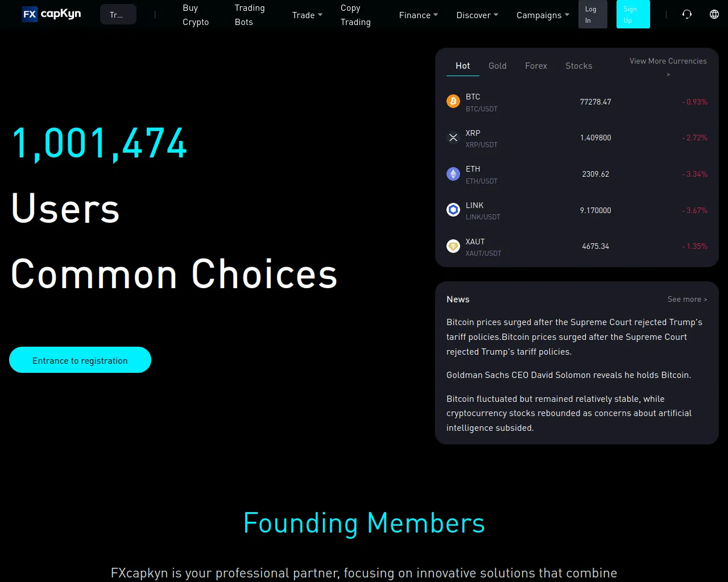Click the XAUT gold token icon

(453, 246)
